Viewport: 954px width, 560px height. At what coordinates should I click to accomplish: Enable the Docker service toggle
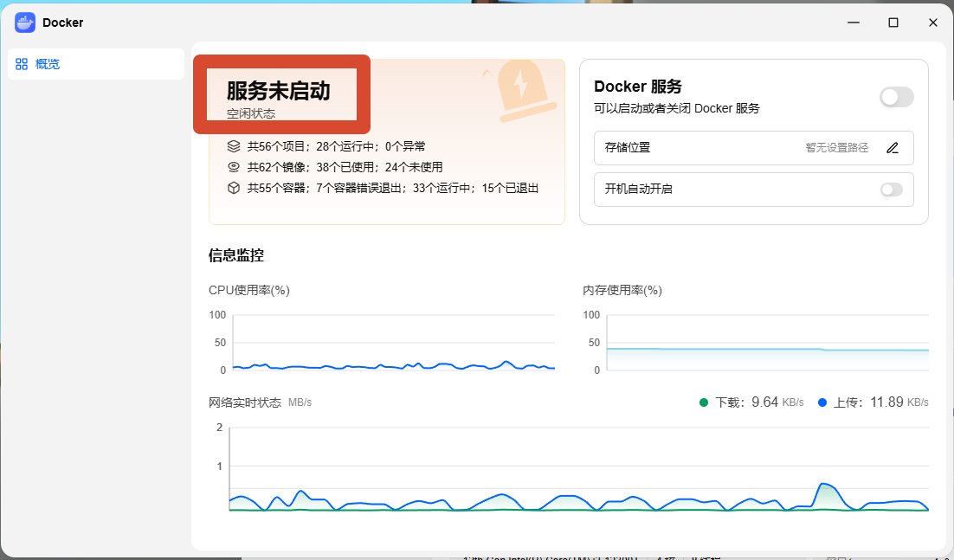coord(896,97)
